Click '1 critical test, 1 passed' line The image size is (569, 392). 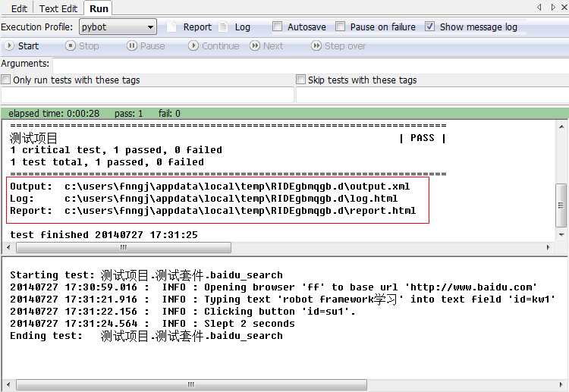116,150
